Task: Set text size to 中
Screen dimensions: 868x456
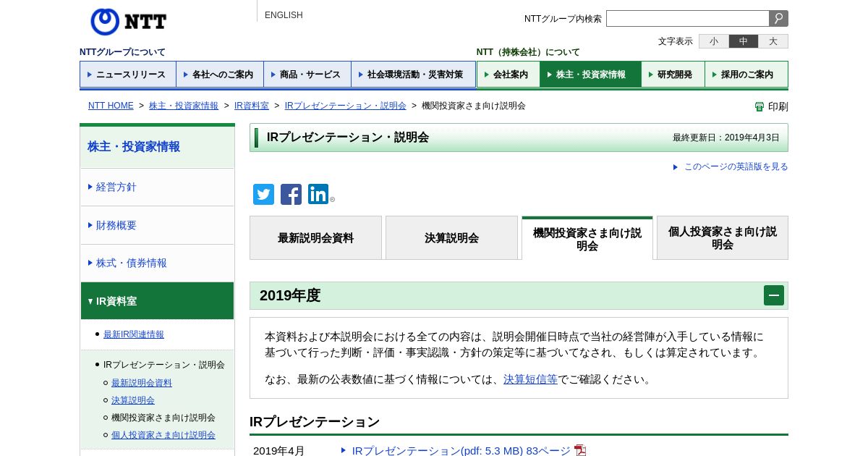Action: [744, 41]
